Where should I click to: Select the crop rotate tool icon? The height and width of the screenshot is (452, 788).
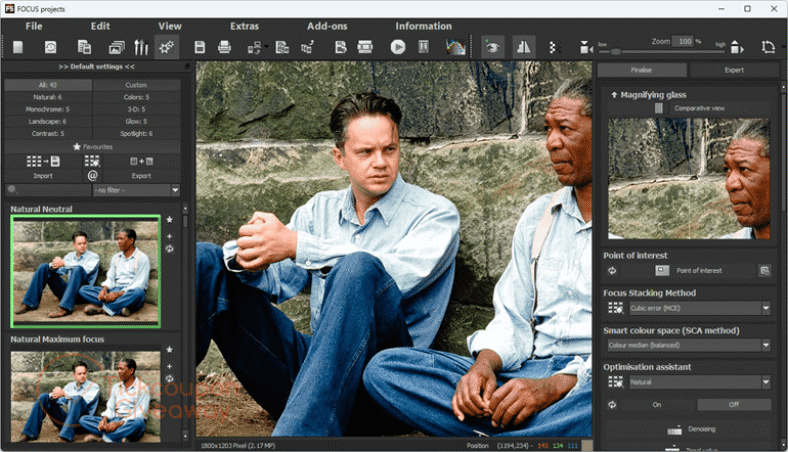tap(768, 47)
